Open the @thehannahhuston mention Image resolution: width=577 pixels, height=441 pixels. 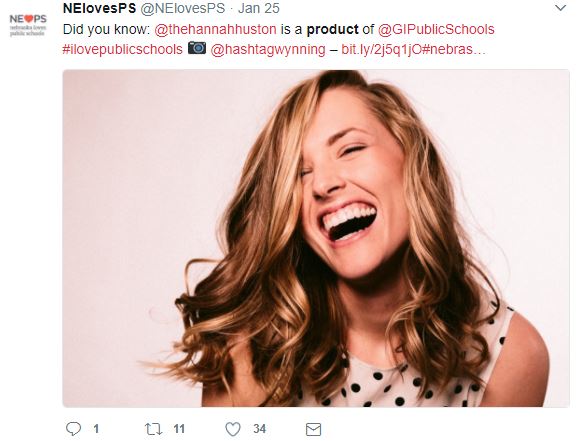(x=215, y=29)
